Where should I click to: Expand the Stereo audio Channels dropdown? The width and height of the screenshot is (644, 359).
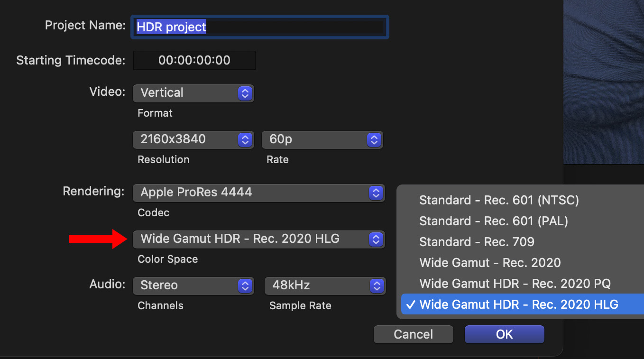tap(193, 286)
